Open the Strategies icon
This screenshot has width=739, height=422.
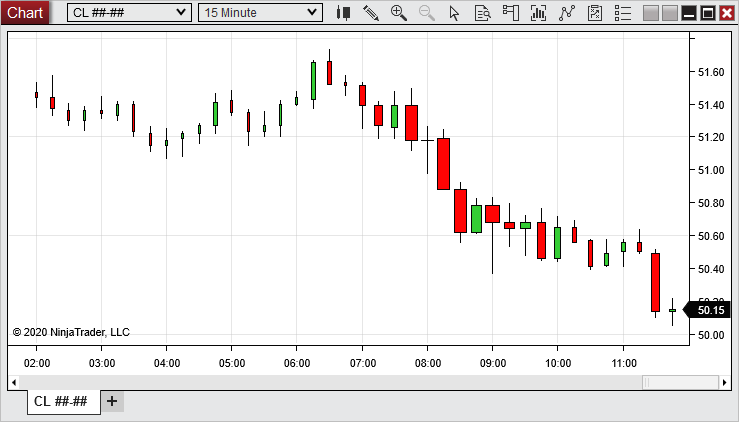[x=594, y=13]
